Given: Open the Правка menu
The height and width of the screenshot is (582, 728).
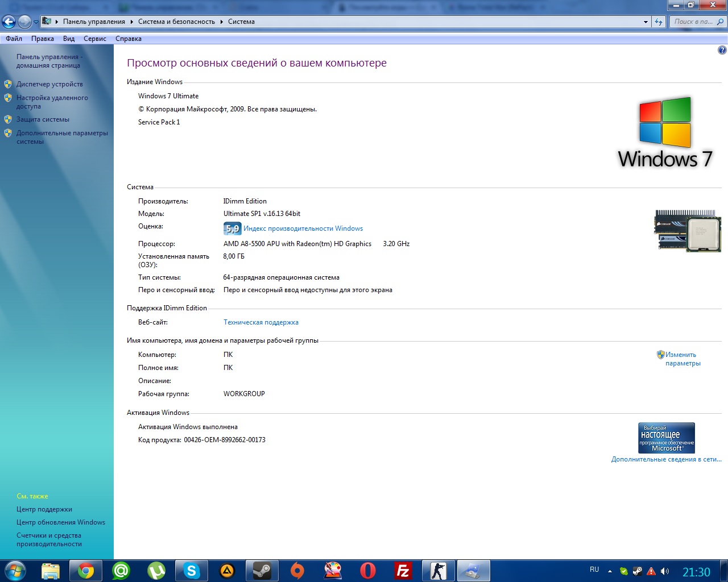Looking at the screenshot, I should [x=43, y=39].
